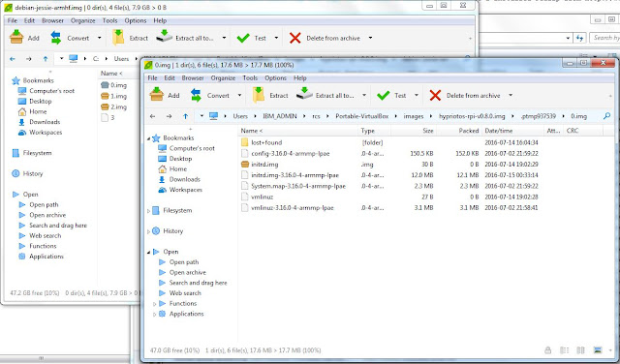The image size is (620, 364).
Task: Click Test checkmark in front 0.img window
Action: [384, 96]
